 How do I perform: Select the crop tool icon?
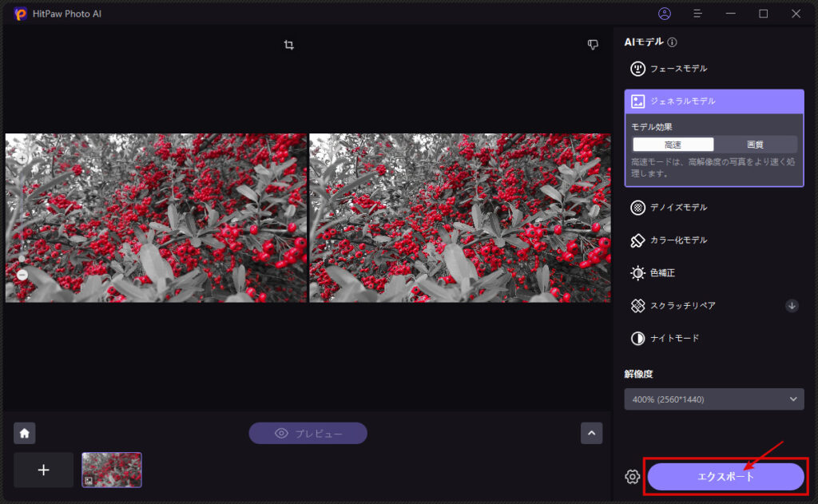(288, 46)
